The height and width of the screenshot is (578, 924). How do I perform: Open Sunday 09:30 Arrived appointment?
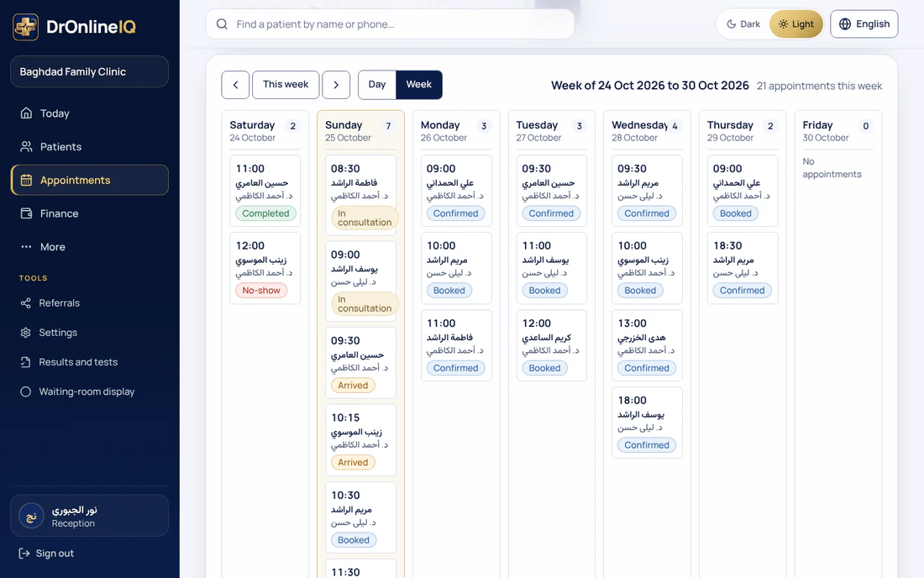pyautogui.click(x=360, y=363)
